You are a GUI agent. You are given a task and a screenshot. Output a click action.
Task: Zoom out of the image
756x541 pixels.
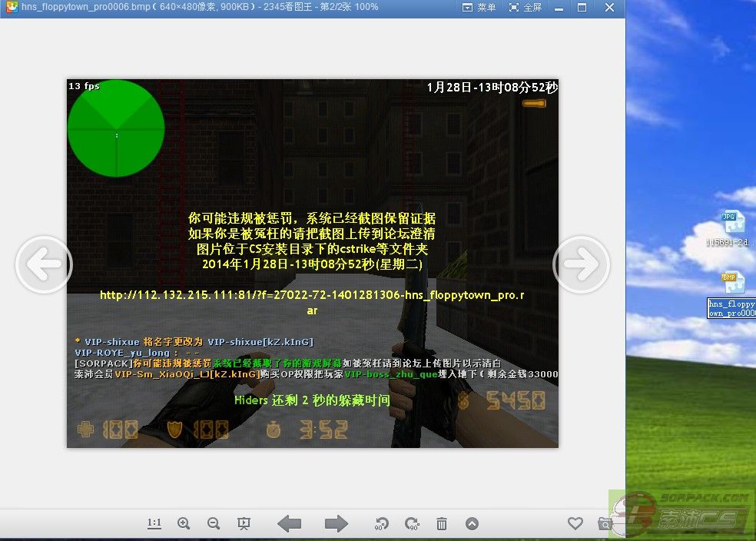click(x=214, y=523)
